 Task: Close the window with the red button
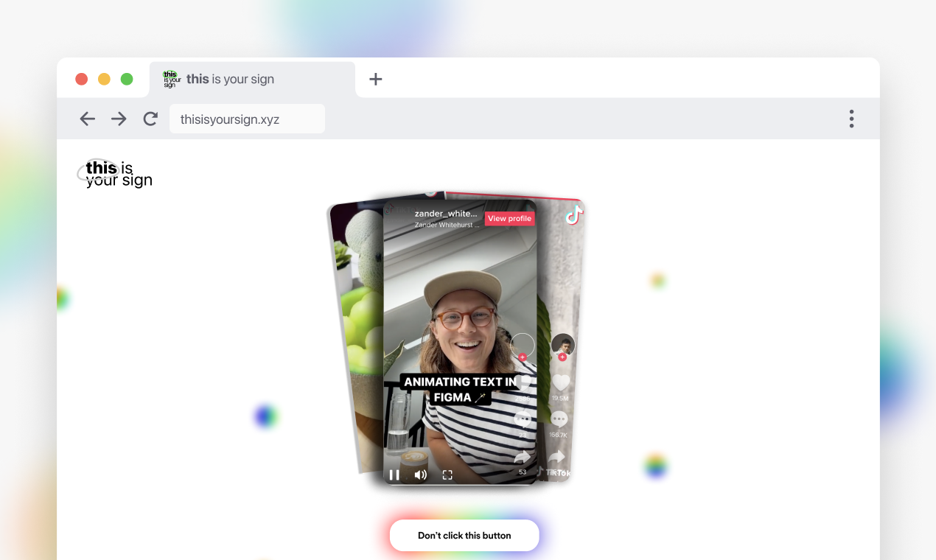point(82,79)
